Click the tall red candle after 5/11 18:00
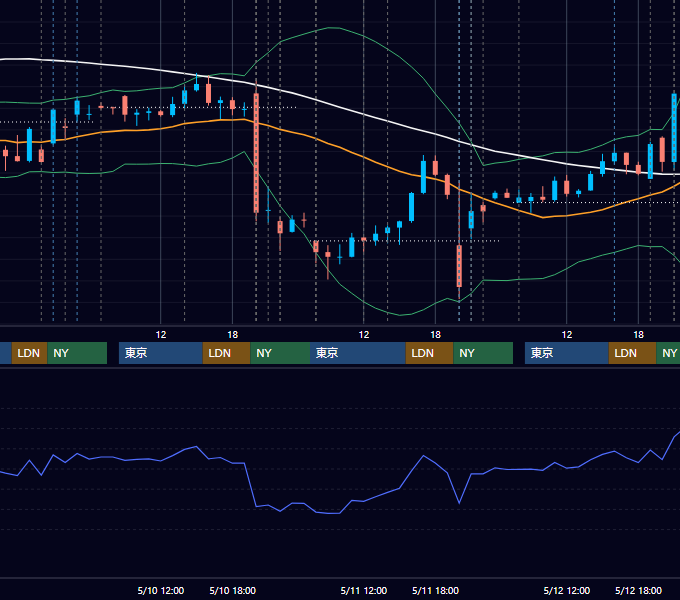The image size is (680, 600). [x=459, y=265]
